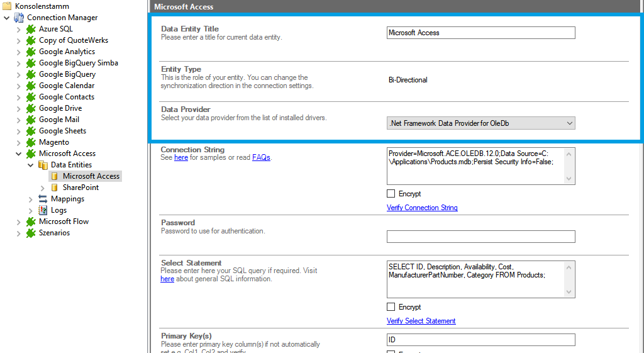Click the Google Analytics connection icon
This screenshot has width=644, height=353.
pyautogui.click(x=31, y=52)
